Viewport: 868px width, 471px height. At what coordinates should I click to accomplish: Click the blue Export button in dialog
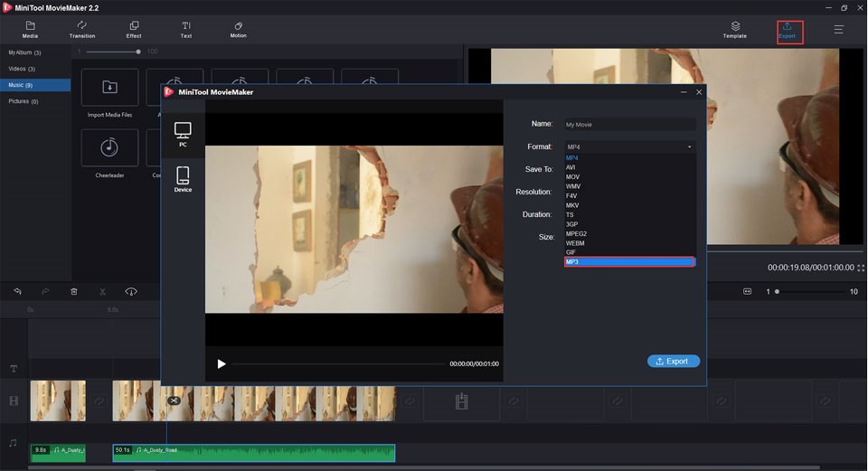tap(673, 361)
